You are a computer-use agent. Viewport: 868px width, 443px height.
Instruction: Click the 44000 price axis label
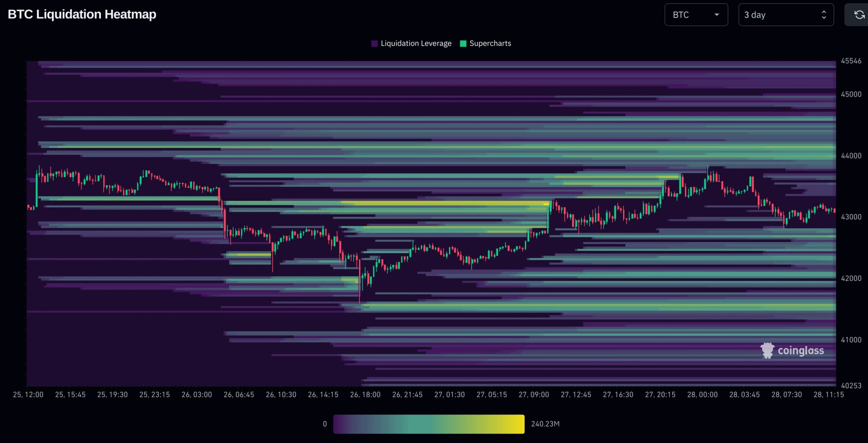tap(851, 156)
